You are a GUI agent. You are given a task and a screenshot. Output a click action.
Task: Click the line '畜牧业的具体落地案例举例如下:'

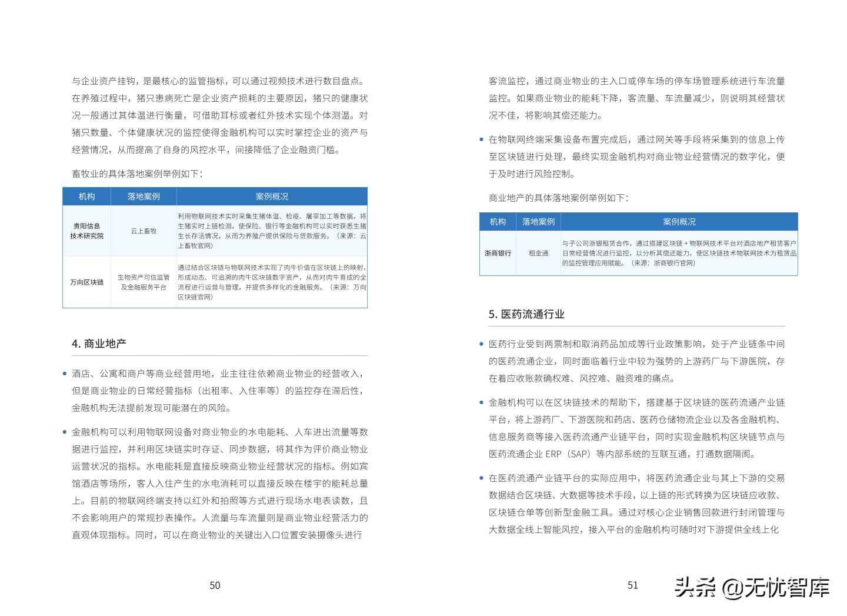click(137, 174)
